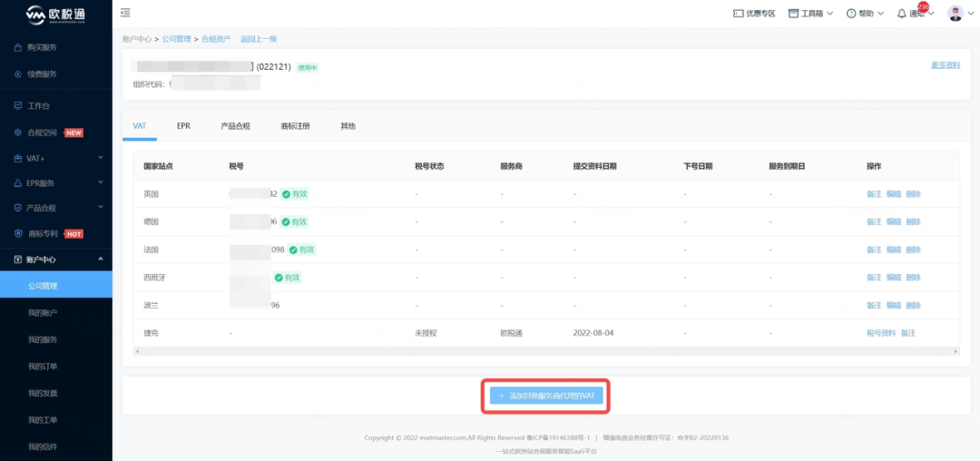Open the 帮助 dropdown menu

(x=865, y=14)
